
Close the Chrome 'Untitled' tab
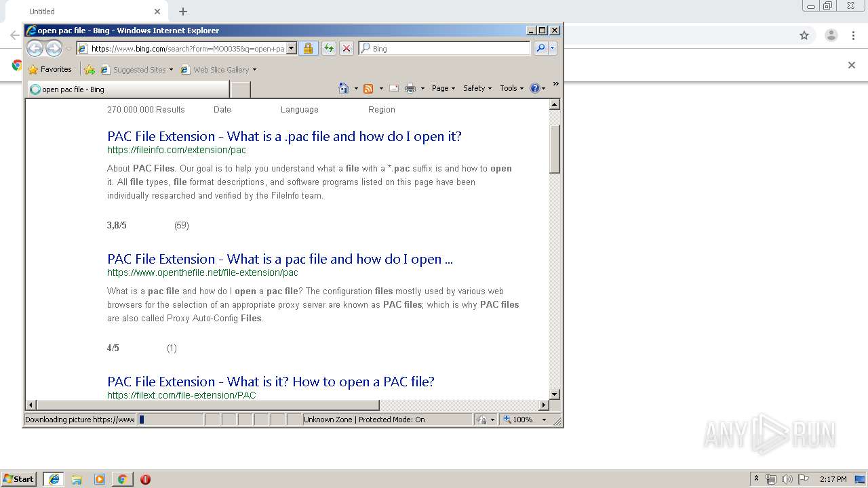[157, 12]
